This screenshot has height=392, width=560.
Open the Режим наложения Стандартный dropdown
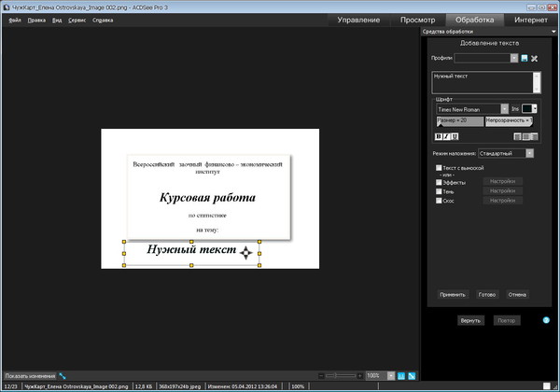[529, 153]
